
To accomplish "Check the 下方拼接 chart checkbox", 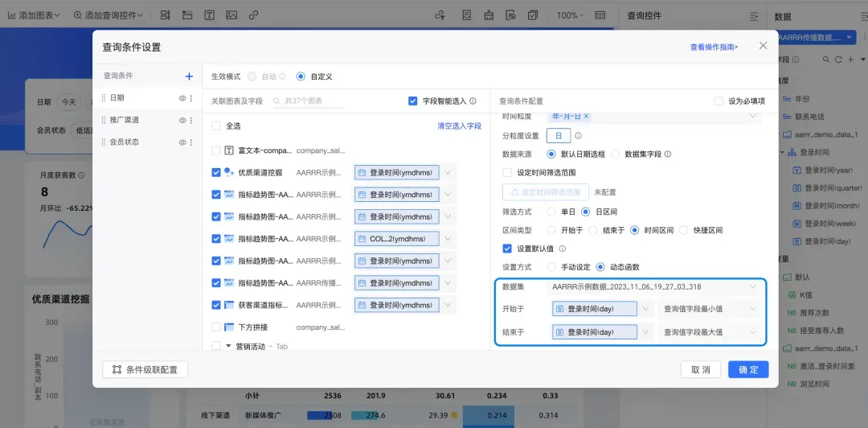I will pos(216,327).
